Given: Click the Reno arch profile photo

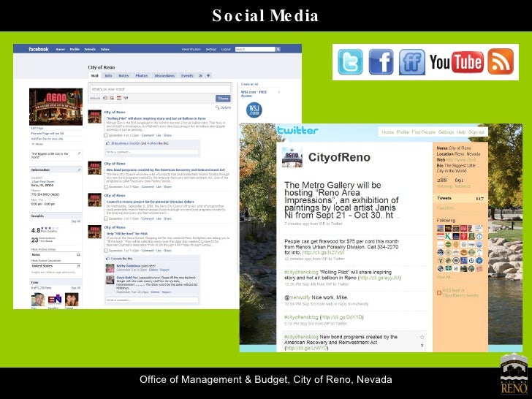Looking at the screenshot, I should [56, 107].
